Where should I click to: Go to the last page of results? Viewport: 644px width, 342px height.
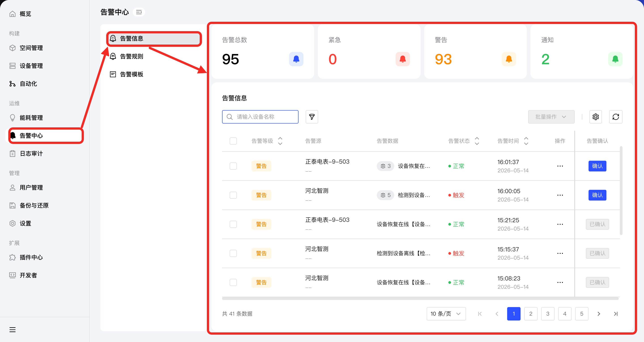point(616,314)
